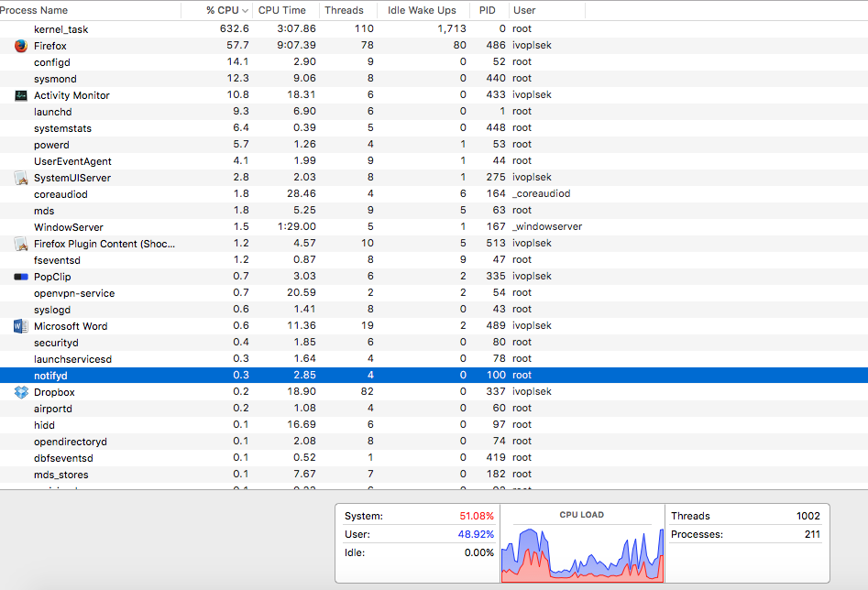The image size is (868, 590).
Task: Click the Firefox Plugin Content icon
Action: [21, 244]
